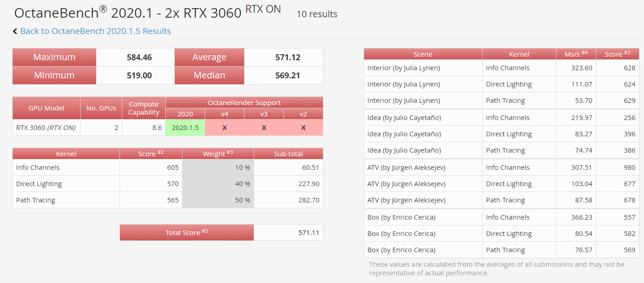Click the back chevron icon beside the results link
644x283 pixels.
coord(15,31)
